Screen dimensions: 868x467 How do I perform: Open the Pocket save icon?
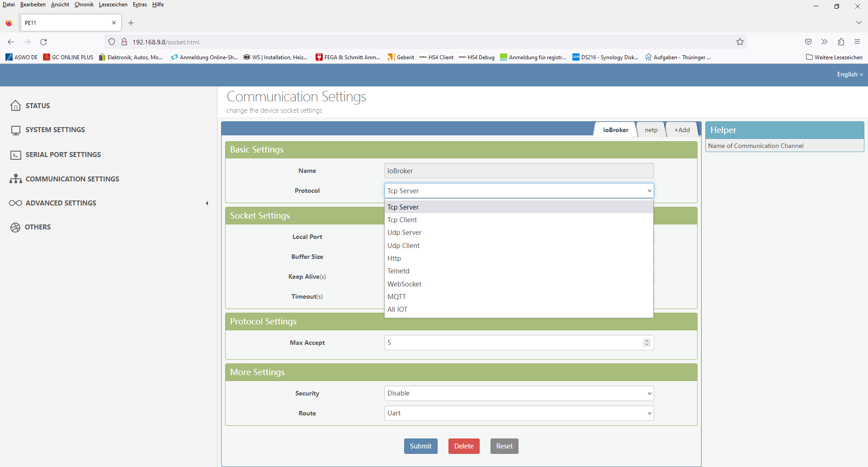coord(808,42)
